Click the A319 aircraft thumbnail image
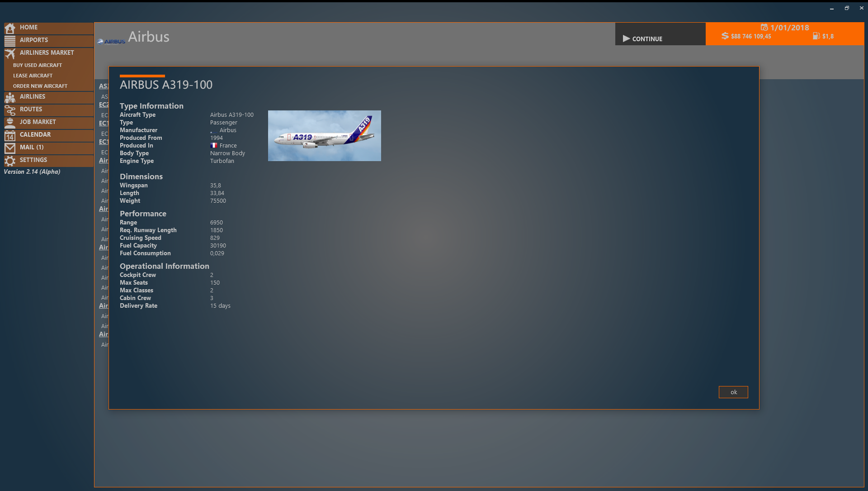 pos(324,135)
